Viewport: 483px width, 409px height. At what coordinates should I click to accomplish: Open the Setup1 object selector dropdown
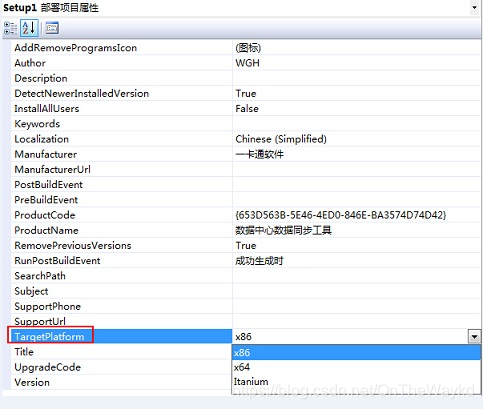pyautogui.click(x=475, y=8)
